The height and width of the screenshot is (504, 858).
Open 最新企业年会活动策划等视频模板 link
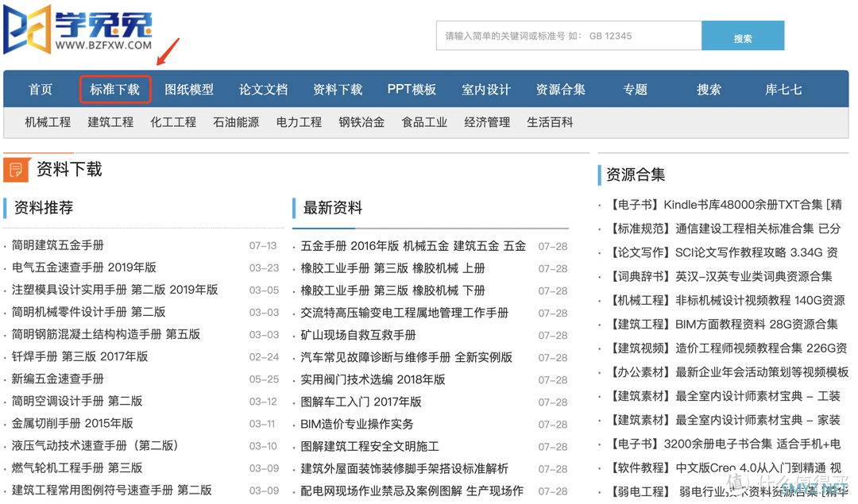tap(729, 372)
